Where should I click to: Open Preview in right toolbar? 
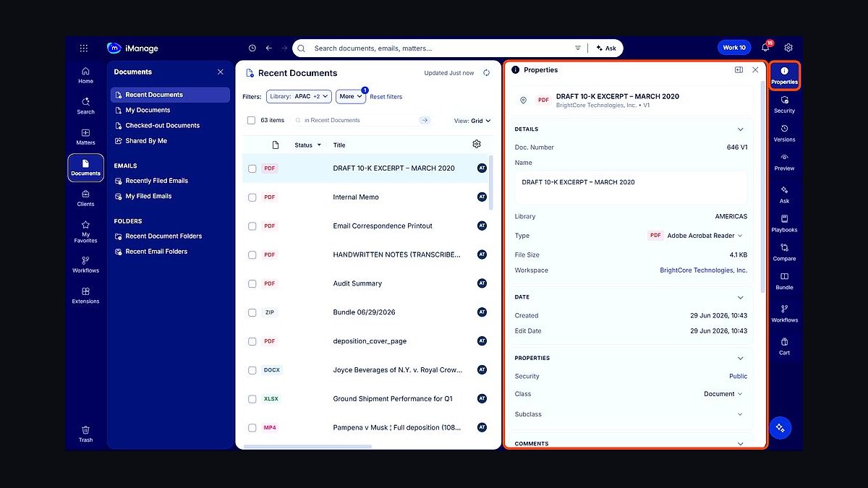pyautogui.click(x=784, y=162)
